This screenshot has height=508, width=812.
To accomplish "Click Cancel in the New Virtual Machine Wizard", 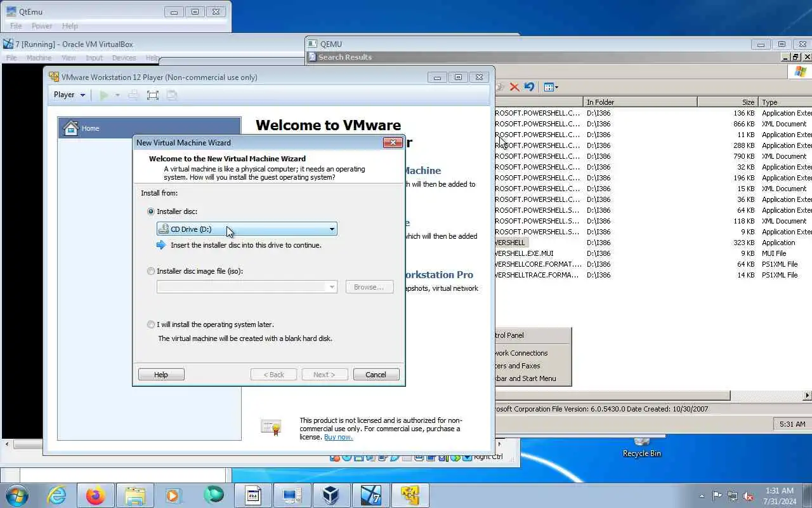I will (x=376, y=375).
